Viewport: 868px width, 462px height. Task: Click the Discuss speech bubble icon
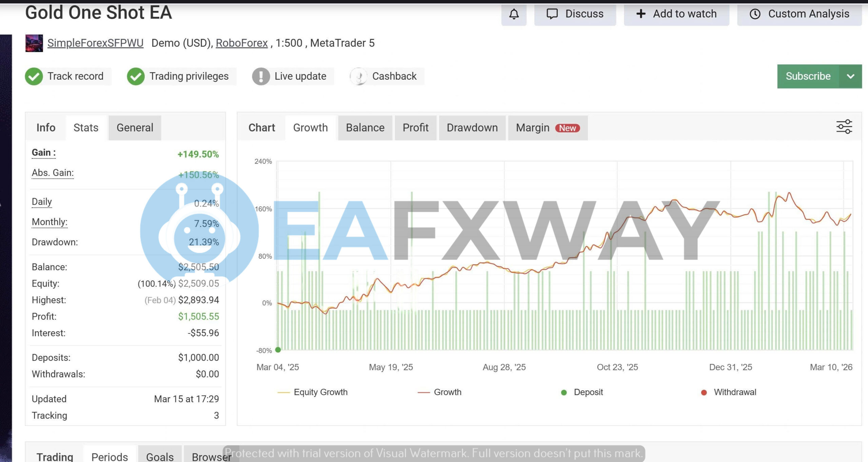pyautogui.click(x=552, y=14)
